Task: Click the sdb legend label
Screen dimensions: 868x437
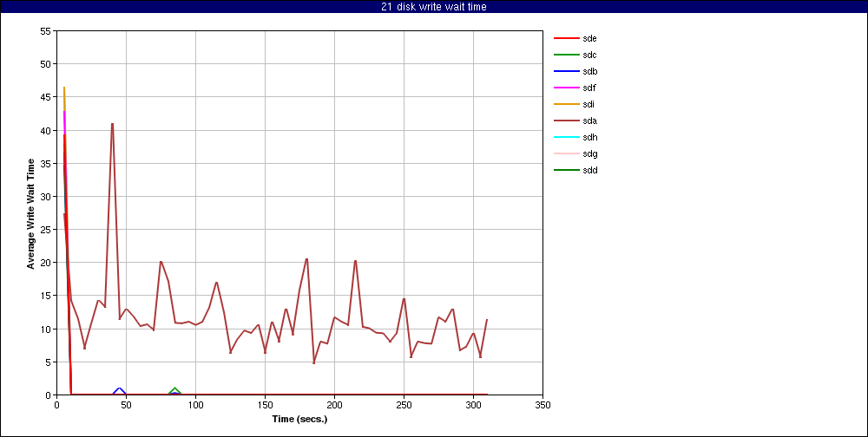Action: 589,71
